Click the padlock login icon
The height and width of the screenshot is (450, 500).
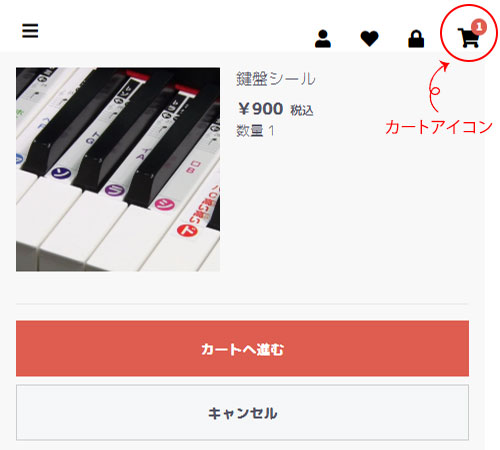click(x=416, y=39)
